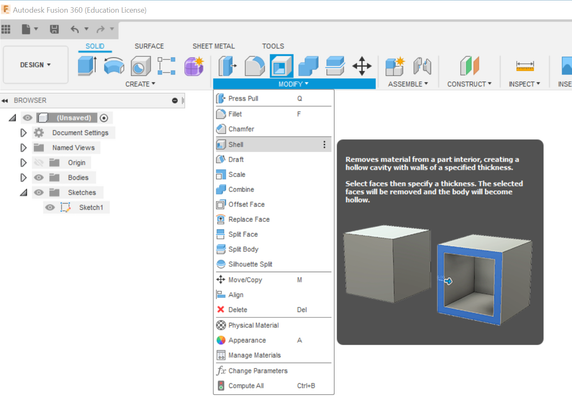Switch to the SURFACE tab
The image size is (572, 418).
(x=149, y=46)
